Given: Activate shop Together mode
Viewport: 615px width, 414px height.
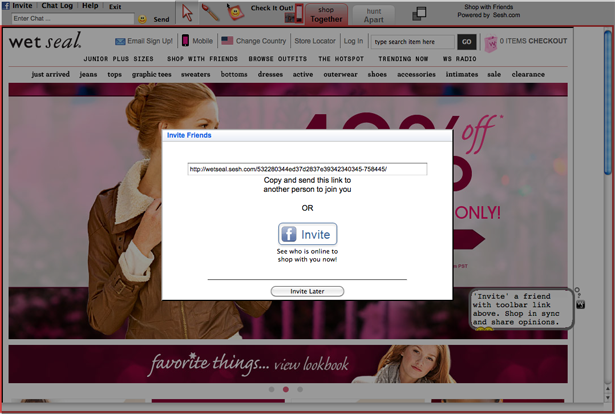Looking at the screenshot, I should click(x=326, y=15).
